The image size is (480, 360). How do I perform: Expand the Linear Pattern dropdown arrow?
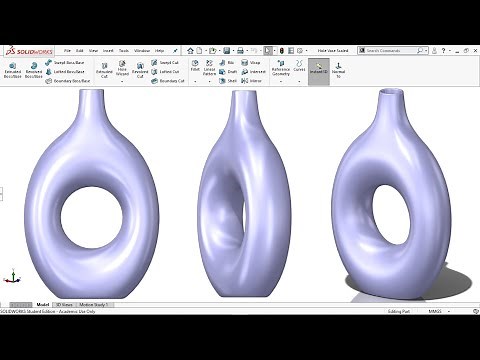[x=209, y=81]
